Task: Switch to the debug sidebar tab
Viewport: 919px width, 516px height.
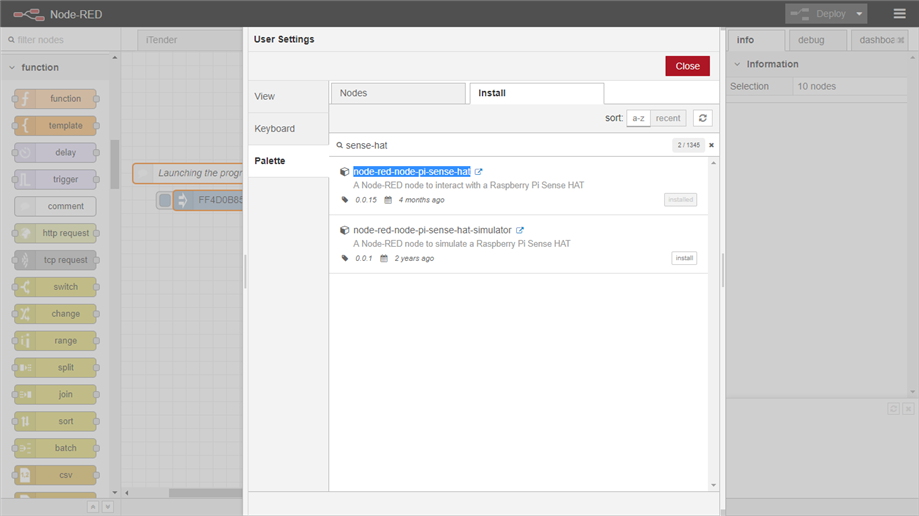Action: pyautogui.click(x=811, y=41)
